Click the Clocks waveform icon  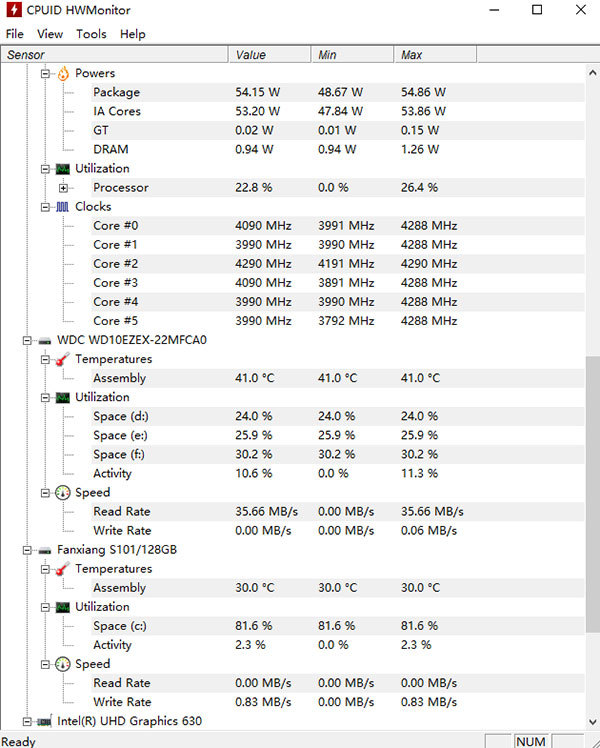pos(63,207)
